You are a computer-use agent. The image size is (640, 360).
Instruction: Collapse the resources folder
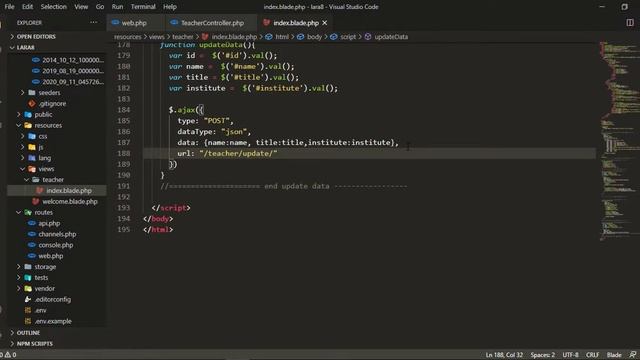click(x=48, y=125)
